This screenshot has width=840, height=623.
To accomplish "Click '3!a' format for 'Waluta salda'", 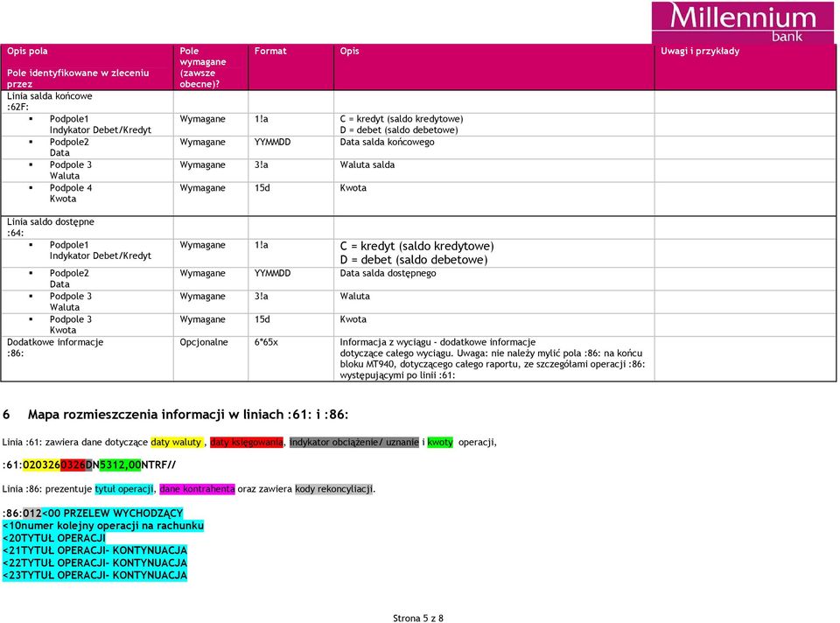I will click(x=261, y=165).
